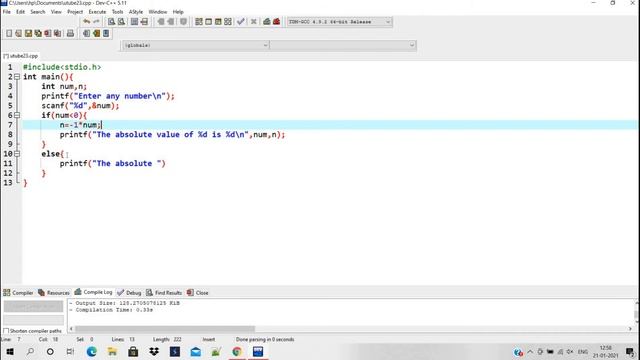
Task: Click the Save All icon
Action: [38, 33]
